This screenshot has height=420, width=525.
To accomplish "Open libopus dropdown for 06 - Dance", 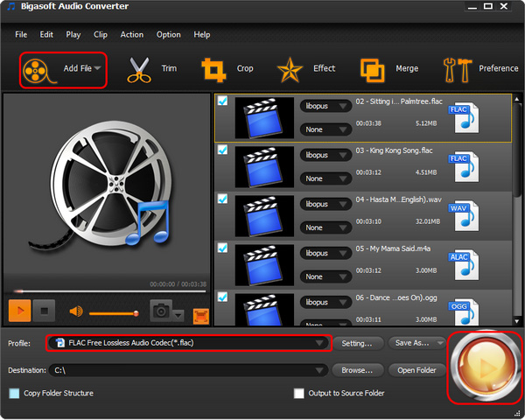I will (325, 302).
